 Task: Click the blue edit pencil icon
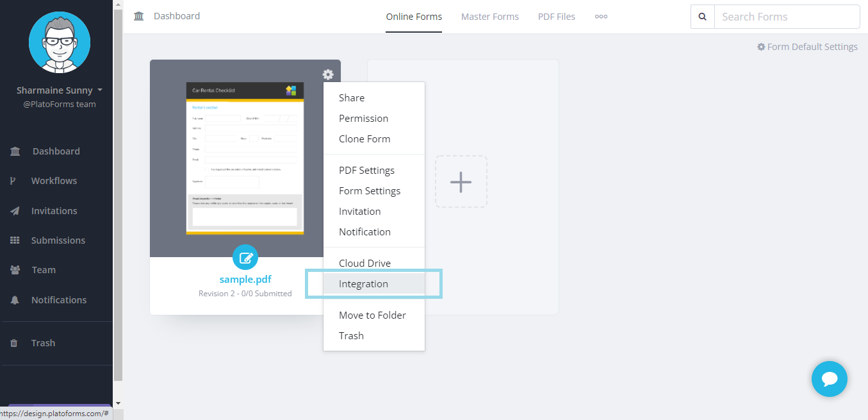pyautogui.click(x=245, y=257)
